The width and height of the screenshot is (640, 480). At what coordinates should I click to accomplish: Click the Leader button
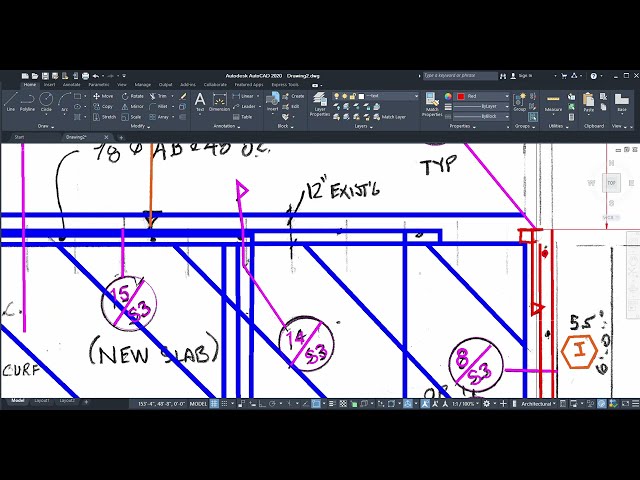[x=245, y=107]
